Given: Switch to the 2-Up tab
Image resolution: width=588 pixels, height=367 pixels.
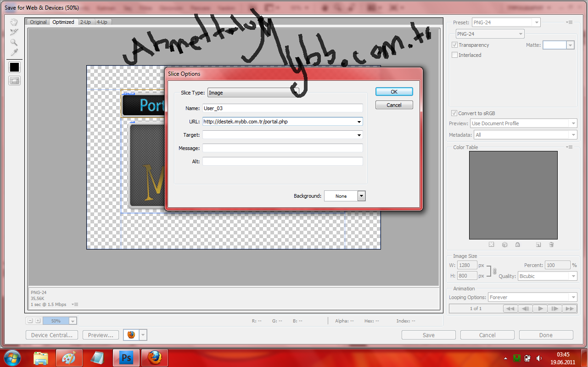Looking at the screenshot, I should [85, 22].
